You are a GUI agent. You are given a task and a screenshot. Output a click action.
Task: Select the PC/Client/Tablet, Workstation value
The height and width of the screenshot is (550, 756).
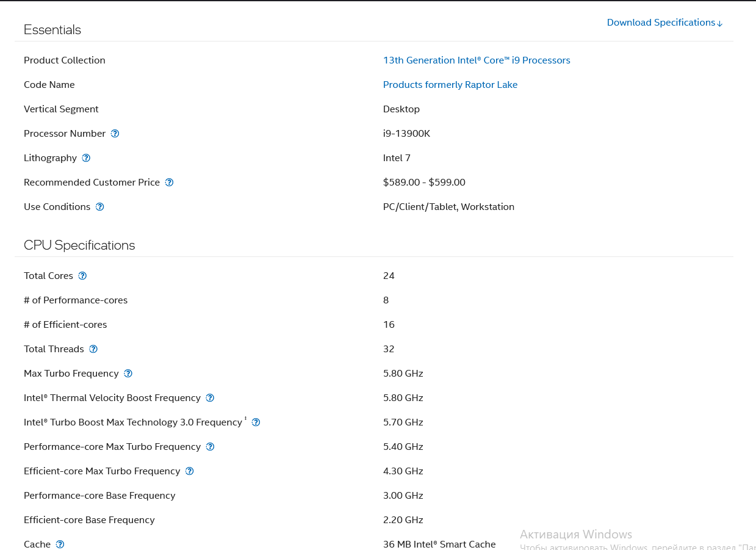pyautogui.click(x=448, y=207)
